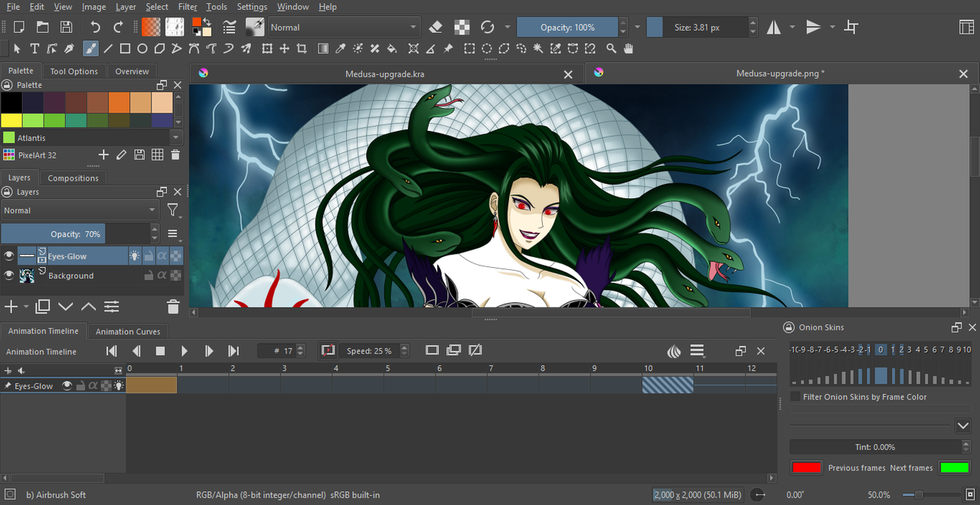Image resolution: width=980 pixels, height=505 pixels.
Task: Select the Ellipse tool
Action: pyautogui.click(x=142, y=48)
